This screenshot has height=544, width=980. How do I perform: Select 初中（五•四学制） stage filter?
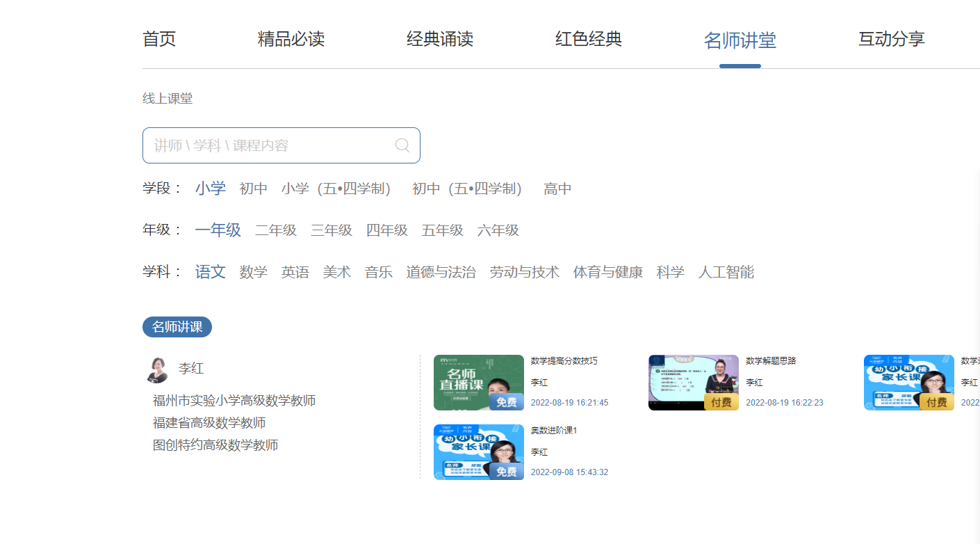pyautogui.click(x=467, y=189)
